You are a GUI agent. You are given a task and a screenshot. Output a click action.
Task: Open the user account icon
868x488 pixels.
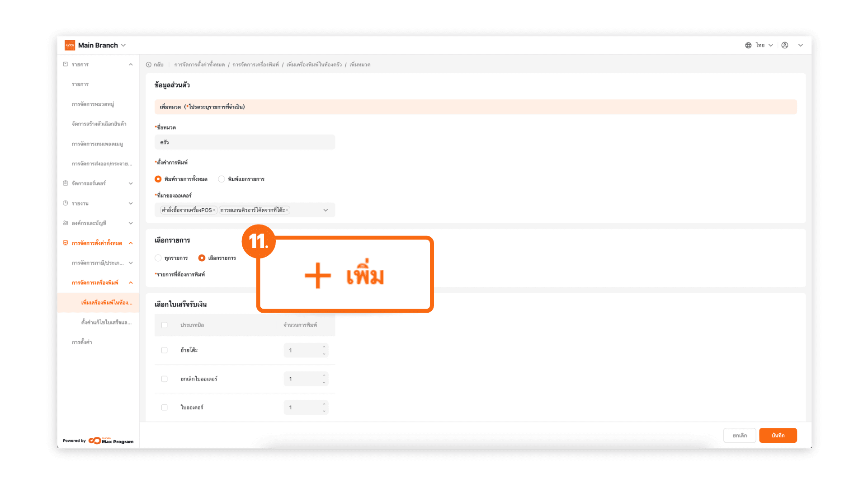[x=785, y=45]
